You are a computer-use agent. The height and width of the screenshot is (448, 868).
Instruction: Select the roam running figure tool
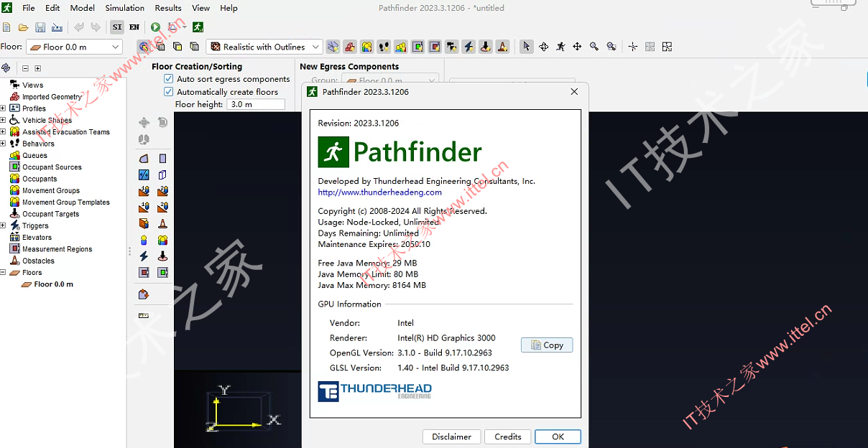[x=560, y=47]
